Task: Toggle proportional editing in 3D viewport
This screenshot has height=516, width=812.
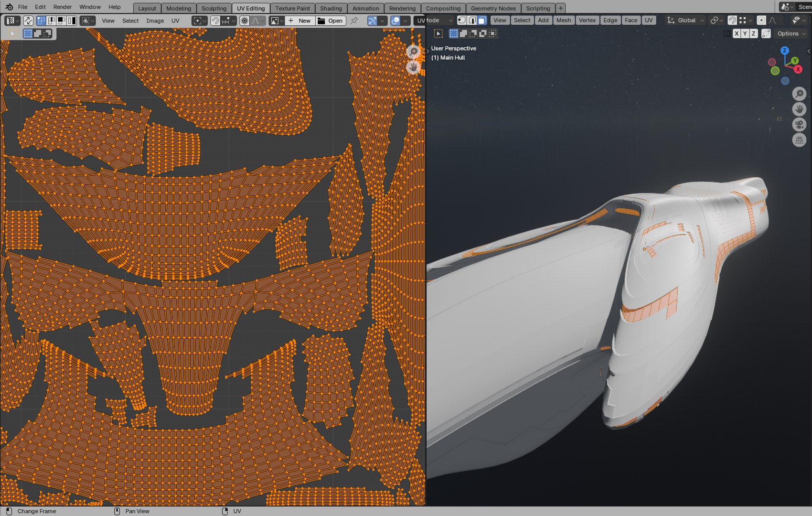Action: [x=761, y=20]
